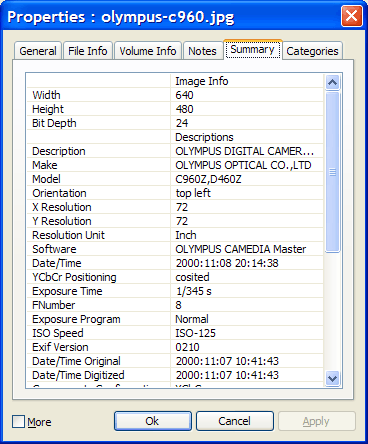Click the scrollbar down arrow
Image resolution: width=368 pixels, height=444 pixels.
click(332, 378)
